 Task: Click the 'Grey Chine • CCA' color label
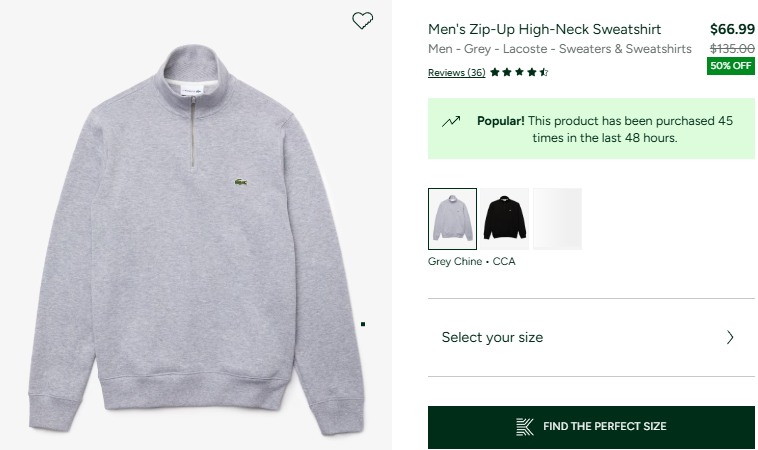point(471,262)
